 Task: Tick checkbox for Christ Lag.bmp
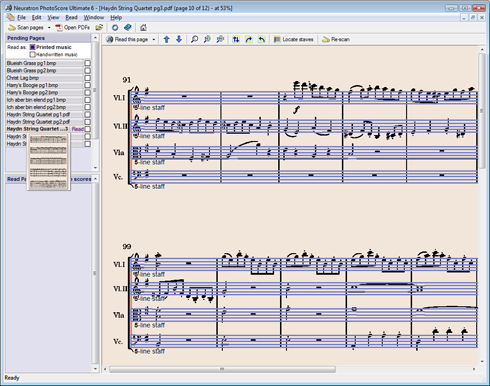[x=87, y=78]
